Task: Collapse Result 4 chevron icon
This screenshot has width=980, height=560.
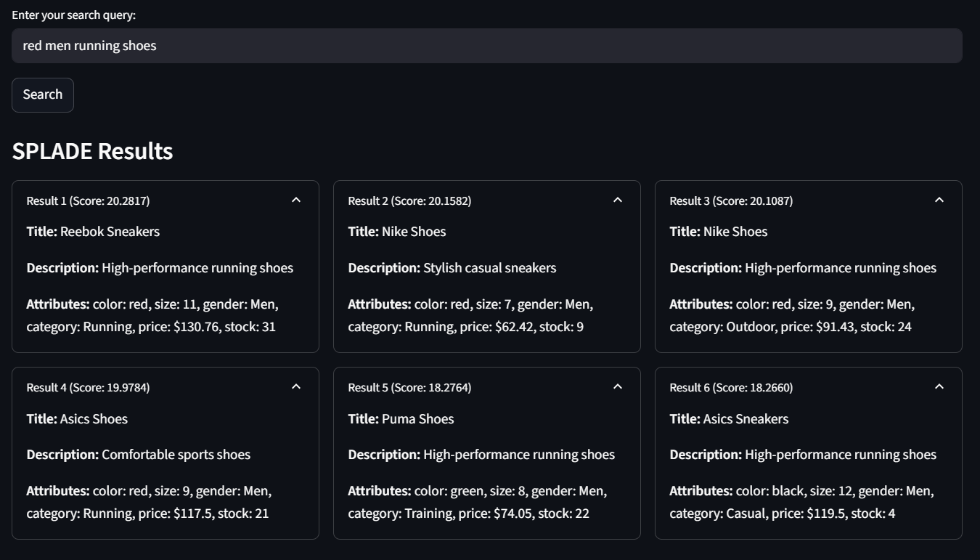Action: (296, 386)
